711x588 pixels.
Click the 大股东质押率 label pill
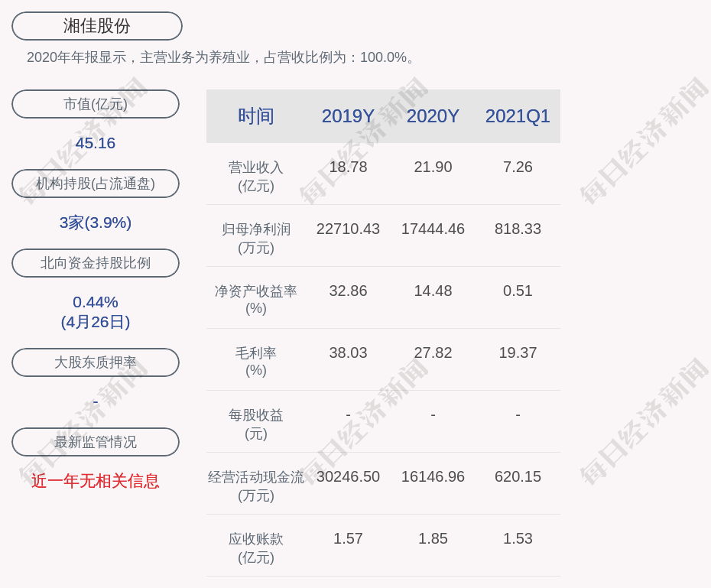(x=96, y=362)
